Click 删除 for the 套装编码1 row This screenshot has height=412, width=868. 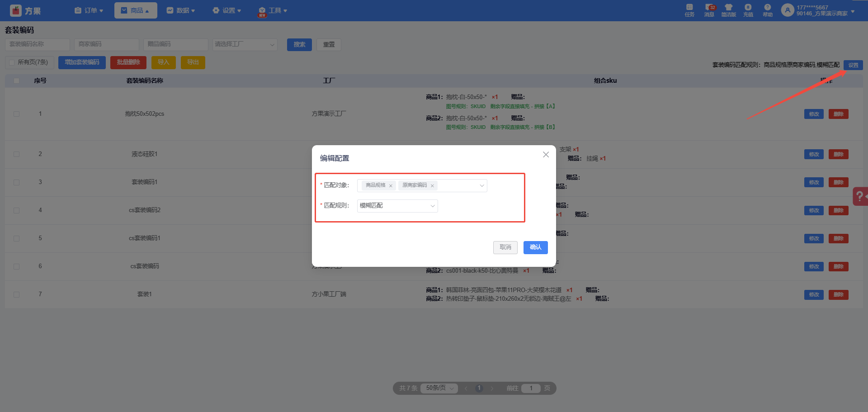click(839, 182)
